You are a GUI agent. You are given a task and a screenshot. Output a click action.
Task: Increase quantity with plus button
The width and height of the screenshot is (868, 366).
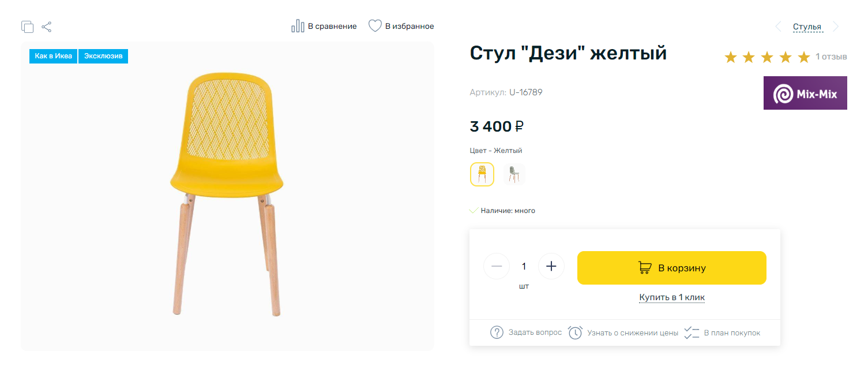pos(551,267)
